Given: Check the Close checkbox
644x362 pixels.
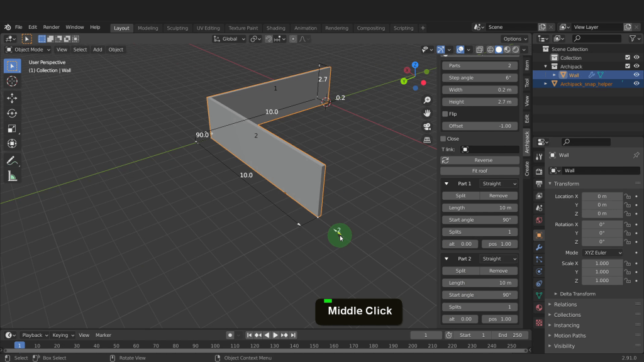Looking at the screenshot, I should (443, 139).
